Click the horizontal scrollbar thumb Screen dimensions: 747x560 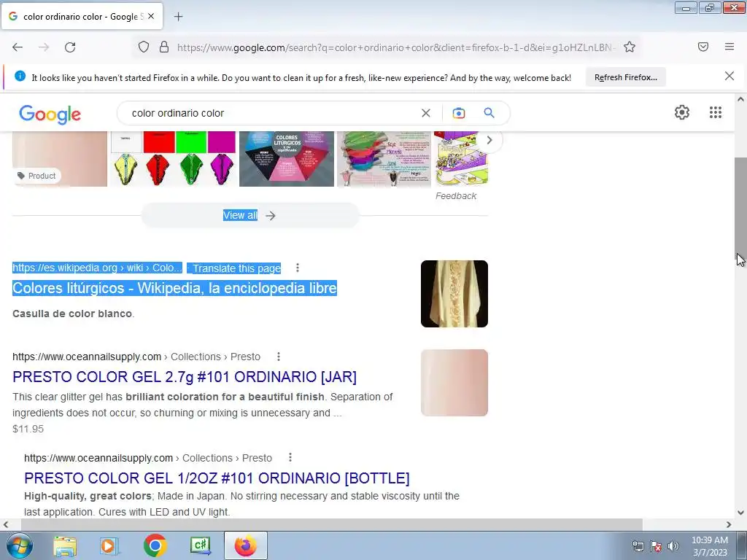tap(332, 524)
